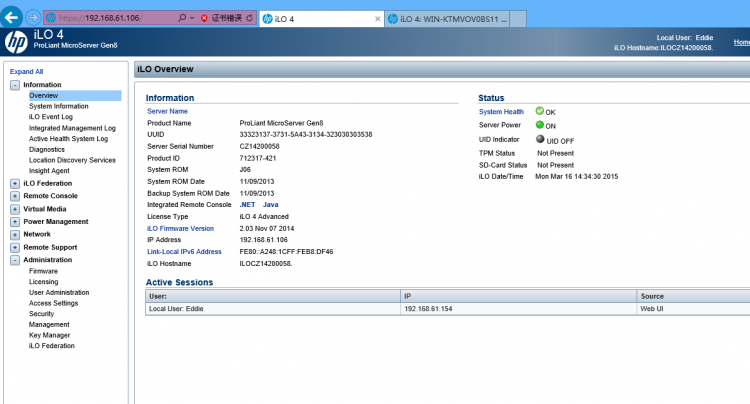Open Integrated Management Log
Viewport: 750px width, 404px height.
click(x=72, y=128)
